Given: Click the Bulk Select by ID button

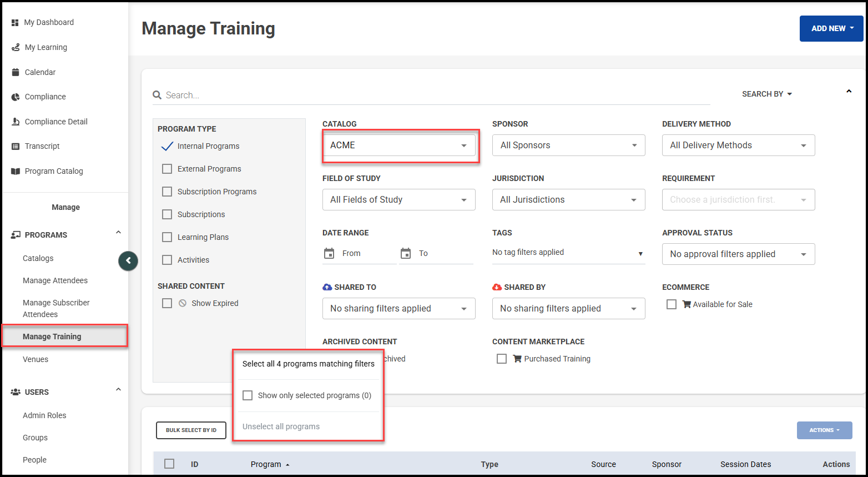Looking at the screenshot, I should [191, 430].
